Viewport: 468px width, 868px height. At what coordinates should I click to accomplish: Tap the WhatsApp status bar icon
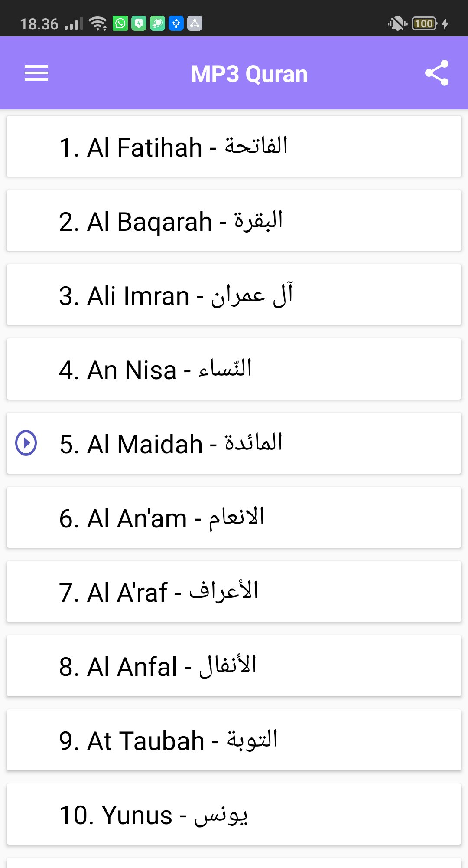coord(120,23)
